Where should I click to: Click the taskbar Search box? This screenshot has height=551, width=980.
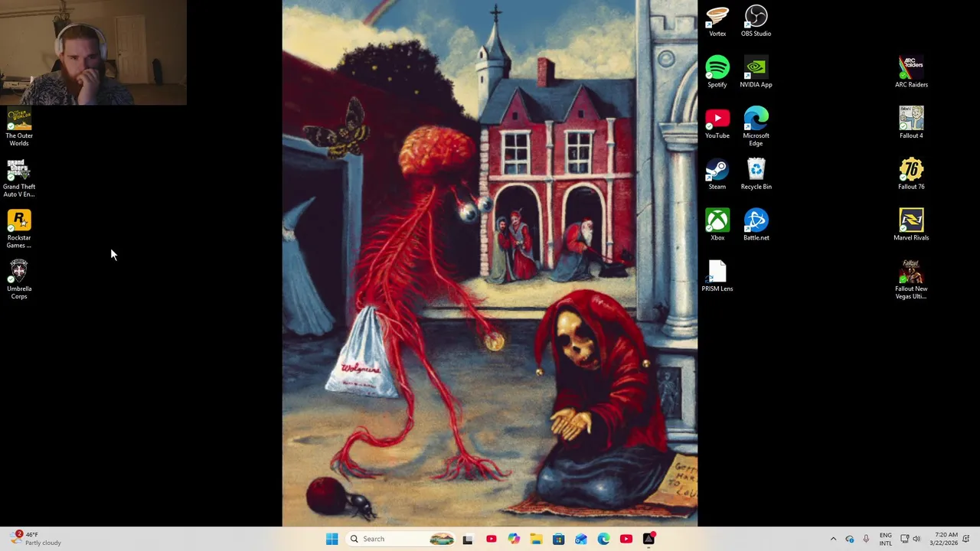(400, 539)
